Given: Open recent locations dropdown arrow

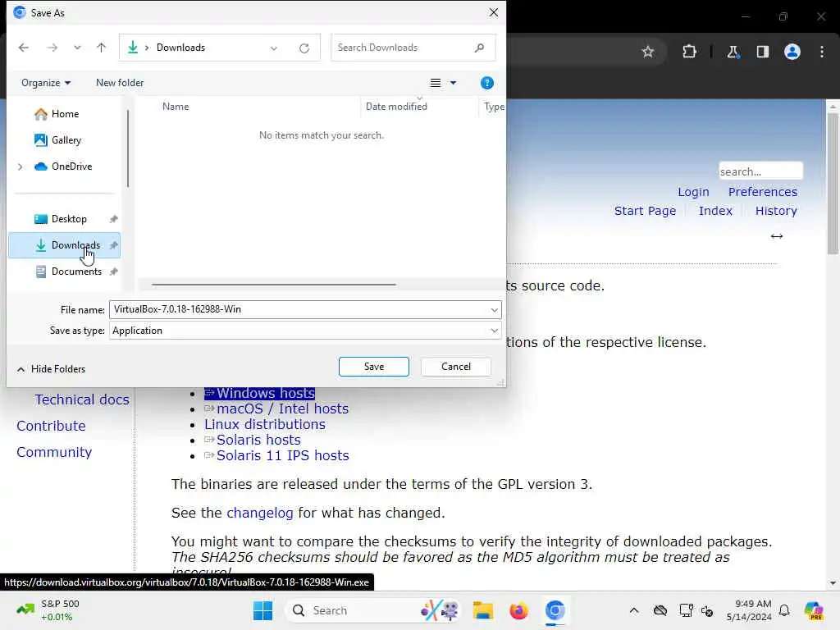Looking at the screenshot, I should click(77, 48).
